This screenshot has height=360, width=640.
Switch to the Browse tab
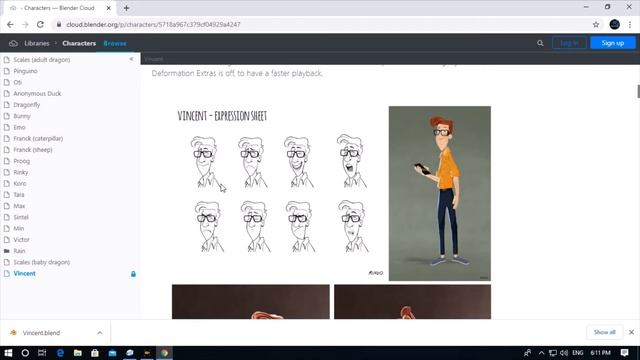pos(115,43)
